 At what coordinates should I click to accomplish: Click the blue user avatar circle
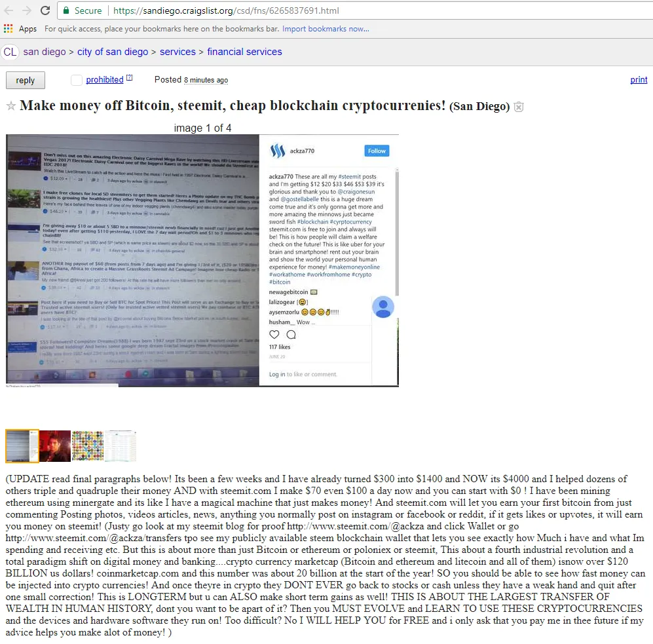382,307
